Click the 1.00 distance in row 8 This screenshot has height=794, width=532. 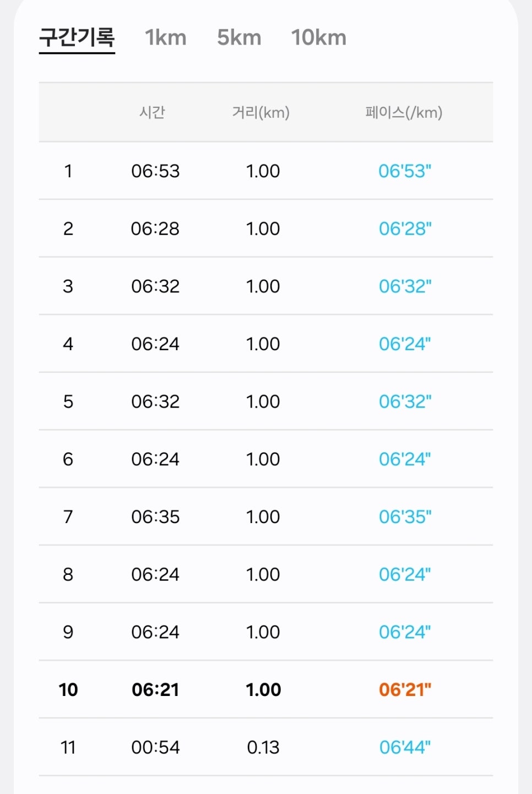(263, 574)
